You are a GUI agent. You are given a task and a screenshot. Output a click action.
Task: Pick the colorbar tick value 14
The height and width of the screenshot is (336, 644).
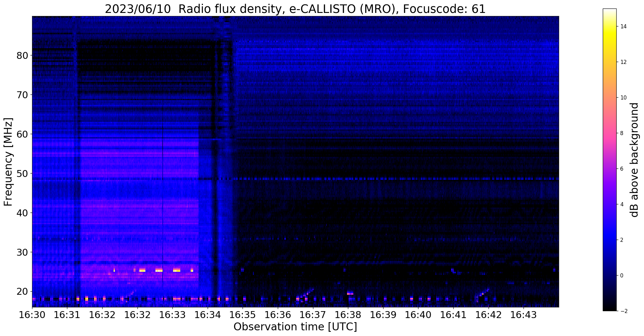click(x=623, y=26)
